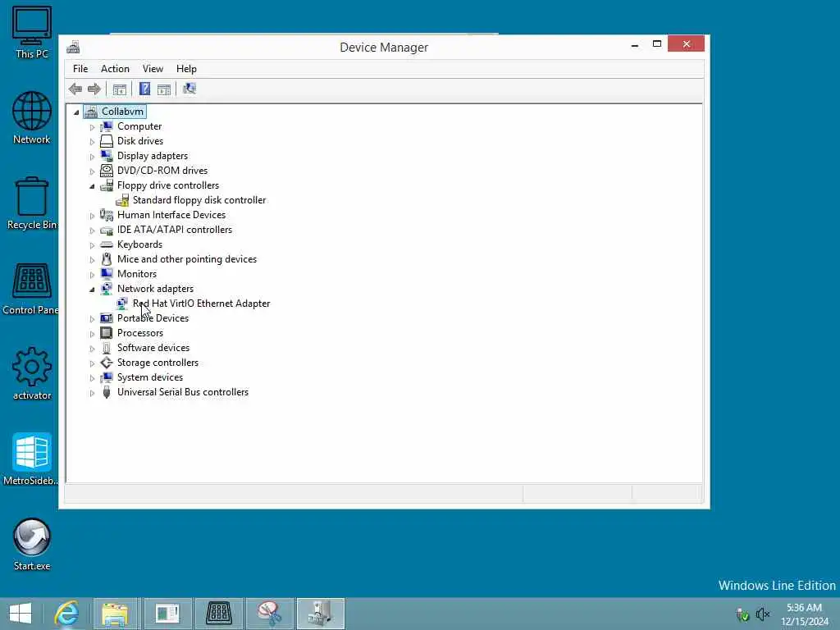Expand IDE ATA/ATAPI controllers

click(92, 231)
